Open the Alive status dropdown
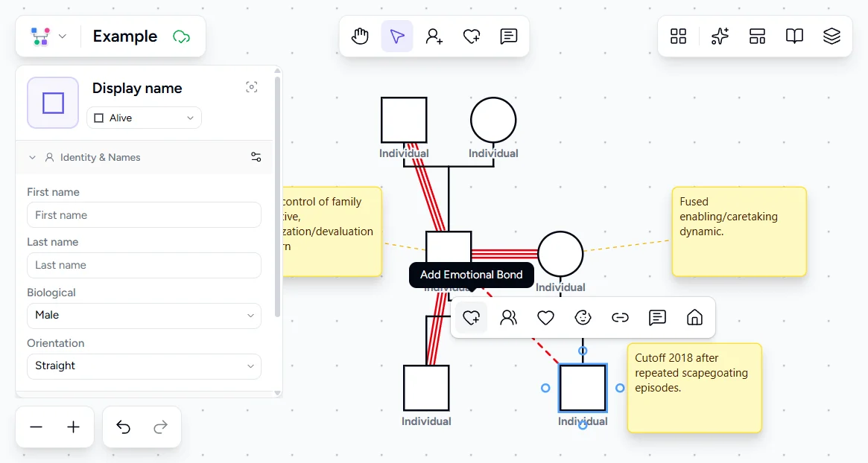 [x=144, y=118]
